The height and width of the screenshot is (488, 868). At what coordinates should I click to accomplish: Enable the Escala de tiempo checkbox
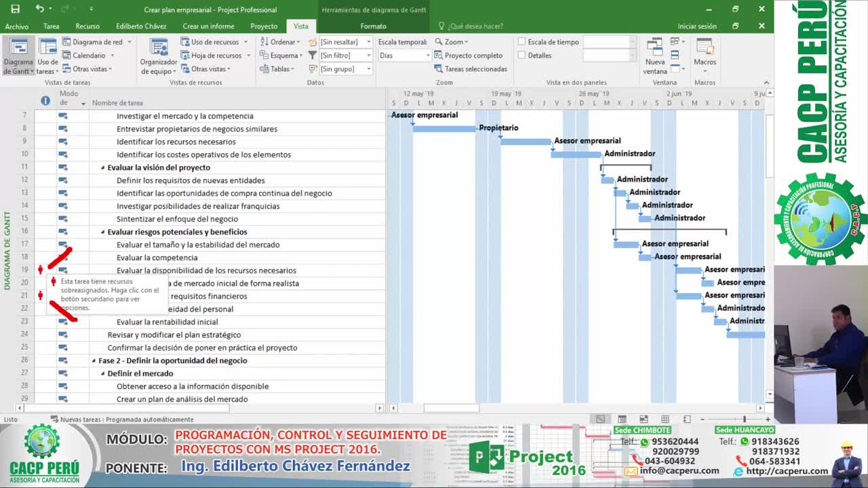point(521,42)
